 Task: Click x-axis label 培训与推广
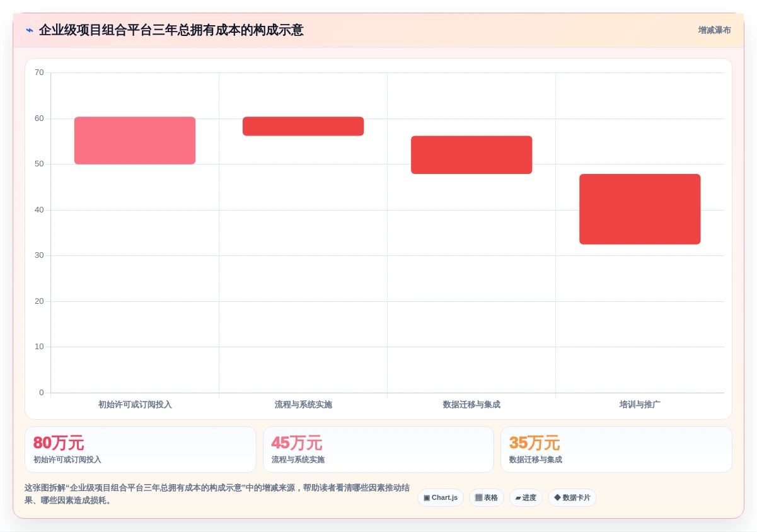640,405
